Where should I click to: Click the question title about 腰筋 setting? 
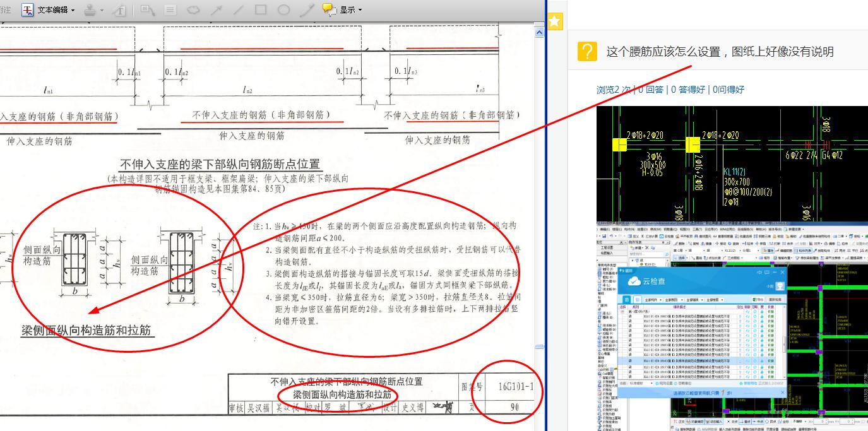[720, 52]
